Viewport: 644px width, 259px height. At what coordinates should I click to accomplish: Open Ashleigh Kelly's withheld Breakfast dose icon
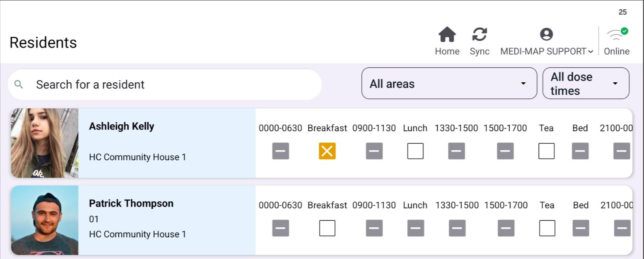[x=327, y=151]
